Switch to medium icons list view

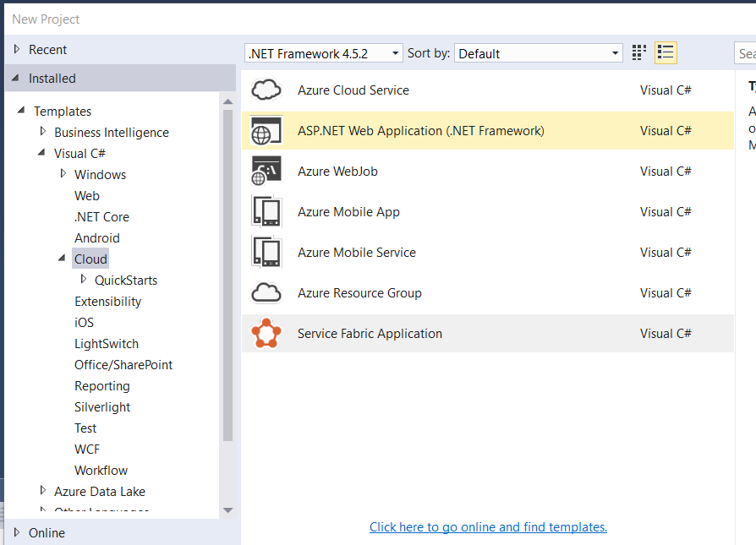coord(666,52)
